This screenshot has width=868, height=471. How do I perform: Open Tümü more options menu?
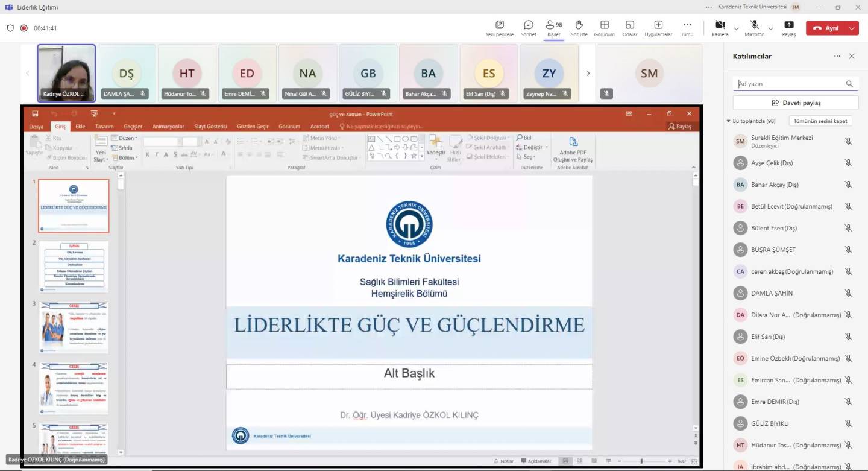tap(687, 28)
